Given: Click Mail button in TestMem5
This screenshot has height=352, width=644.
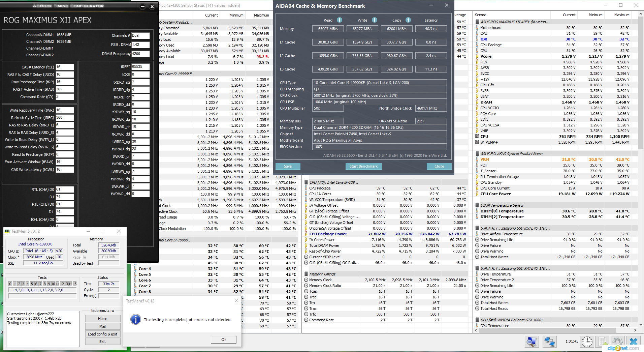Looking at the screenshot, I should (103, 326).
